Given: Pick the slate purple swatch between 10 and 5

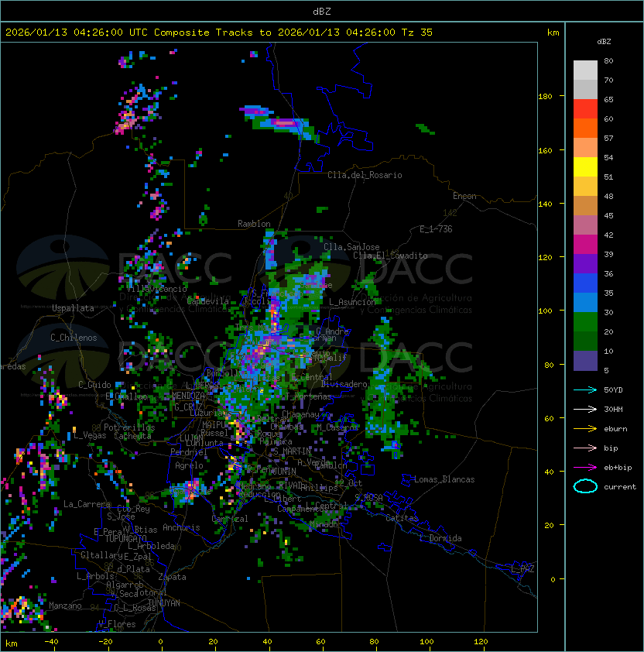Looking at the screenshot, I should (585, 361).
